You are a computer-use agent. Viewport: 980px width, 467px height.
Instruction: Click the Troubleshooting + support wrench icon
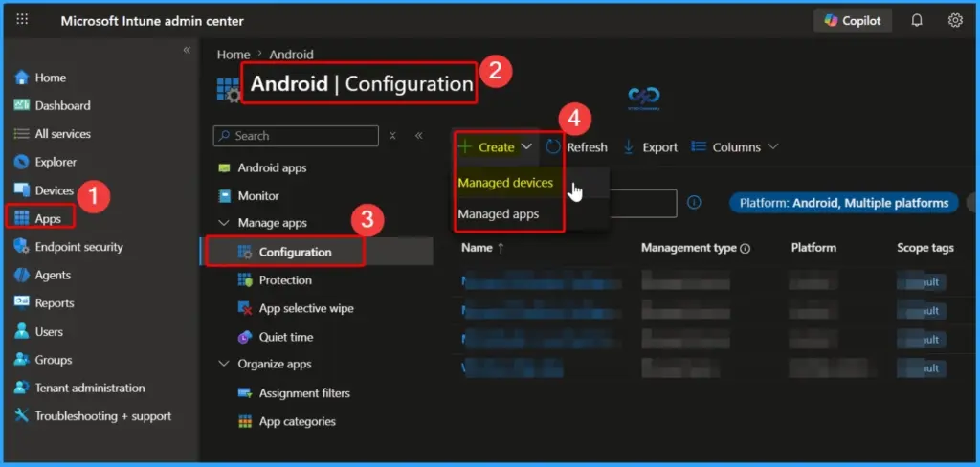tap(22, 415)
